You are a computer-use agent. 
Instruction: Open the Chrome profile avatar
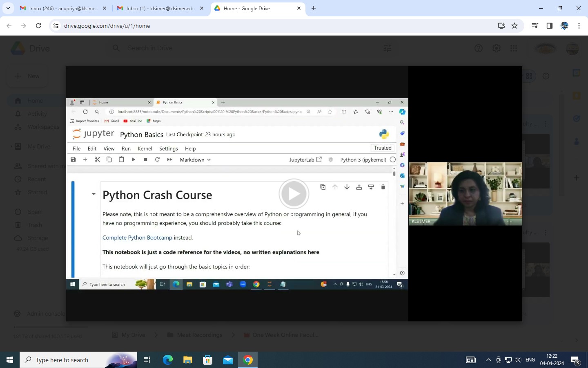[x=565, y=26]
